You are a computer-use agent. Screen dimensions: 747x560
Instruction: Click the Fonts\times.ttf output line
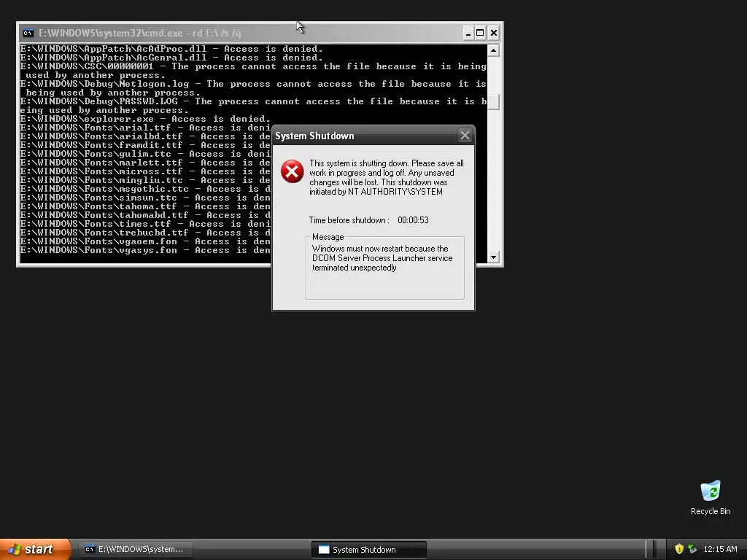(x=145, y=224)
